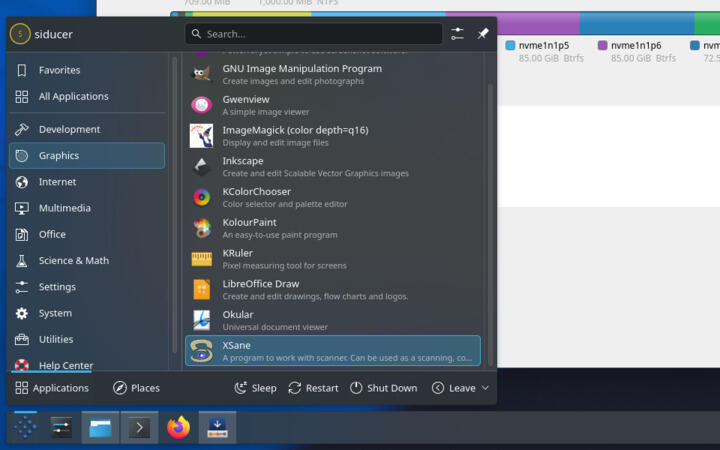Click the Okular document viewer icon

click(201, 321)
